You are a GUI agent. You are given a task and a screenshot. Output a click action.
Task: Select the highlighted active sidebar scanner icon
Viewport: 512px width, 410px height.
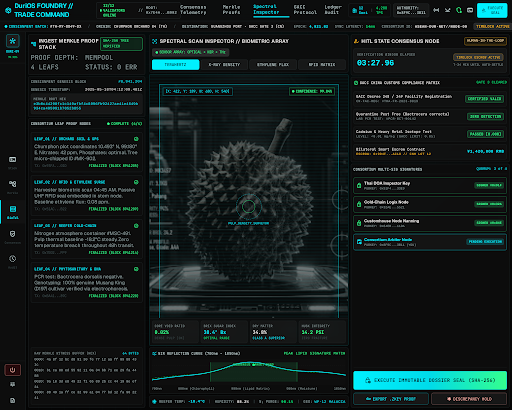click(13, 209)
